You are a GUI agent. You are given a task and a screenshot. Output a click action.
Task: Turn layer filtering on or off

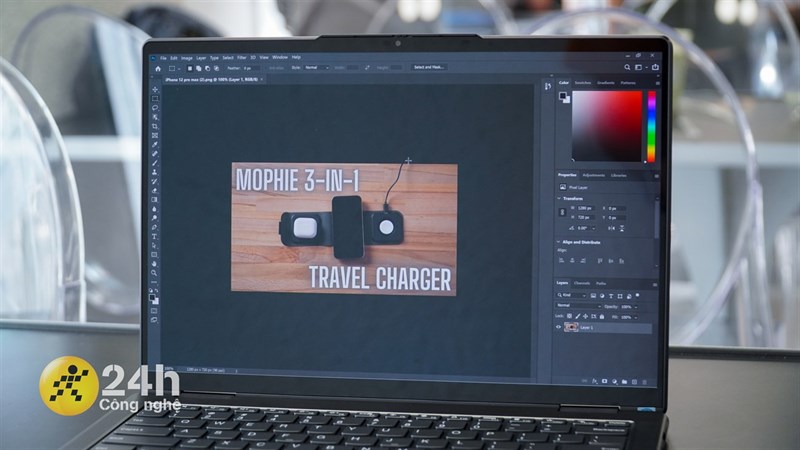pyautogui.click(x=638, y=296)
